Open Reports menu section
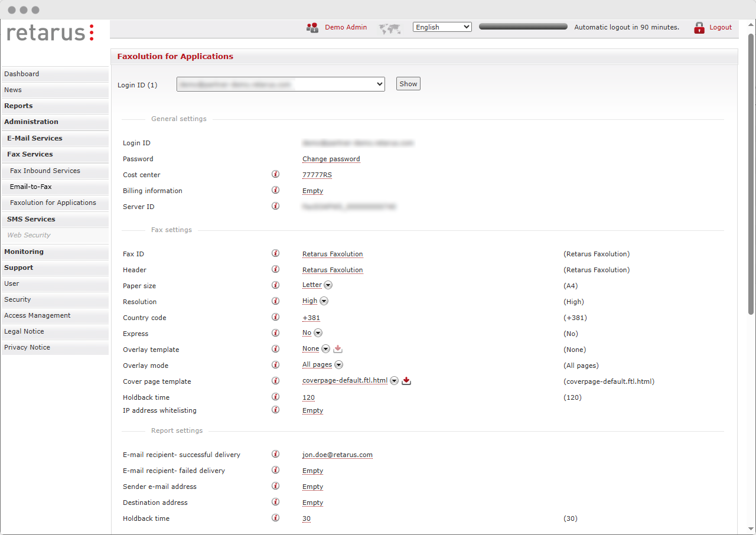This screenshot has width=756, height=535. 55,106
